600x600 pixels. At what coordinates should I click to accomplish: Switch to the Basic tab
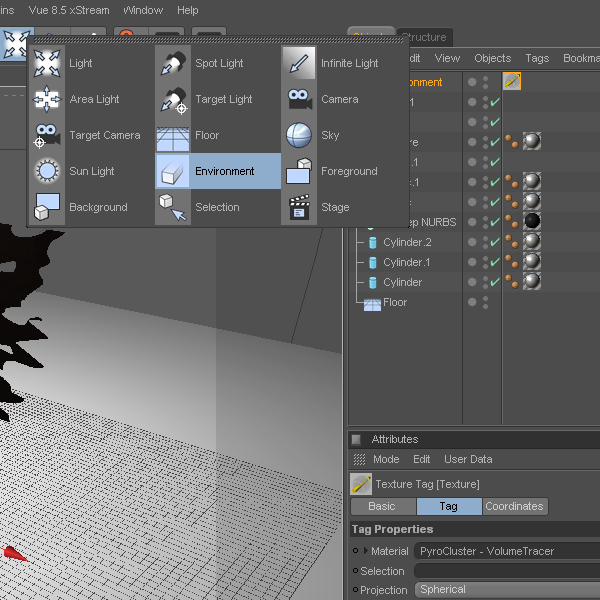pyautogui.click(x=383, y=506)
